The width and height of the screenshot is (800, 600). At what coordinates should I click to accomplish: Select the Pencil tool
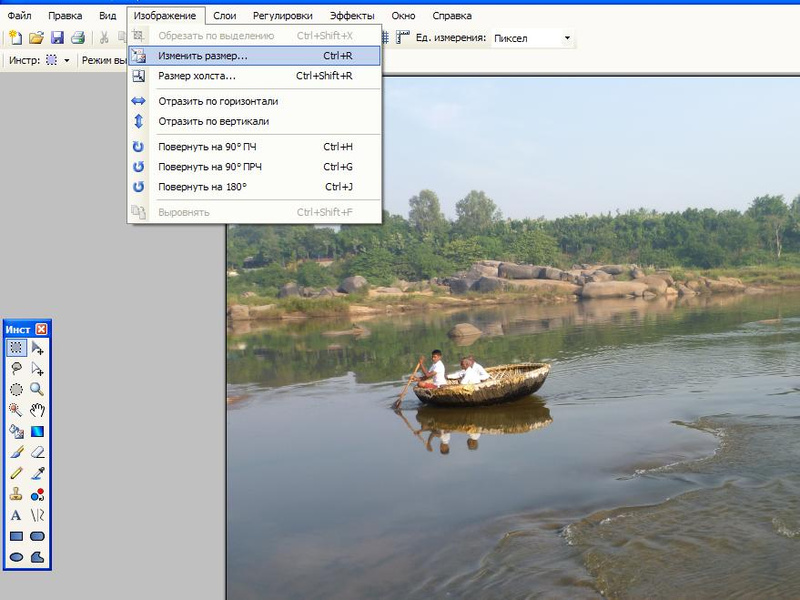point(16,473)
